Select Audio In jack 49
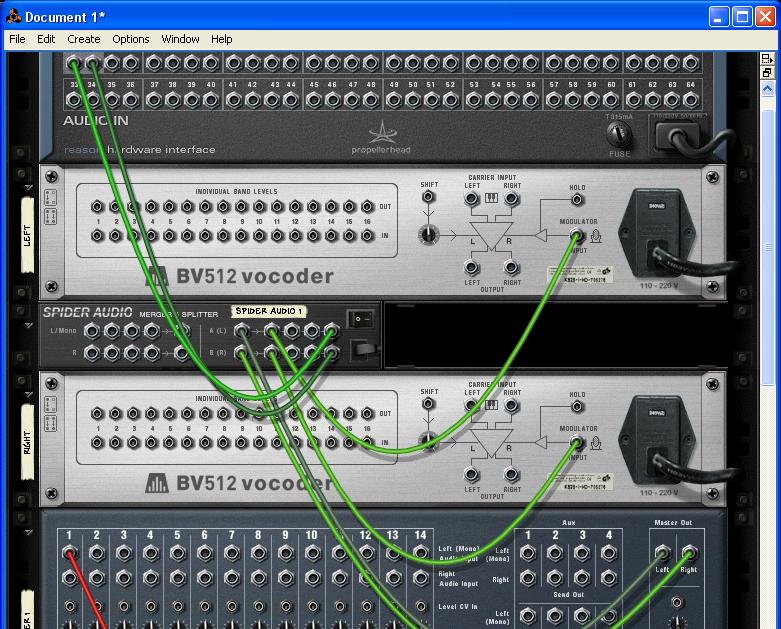The image size is (781, 629). click(x=393, y=100)
